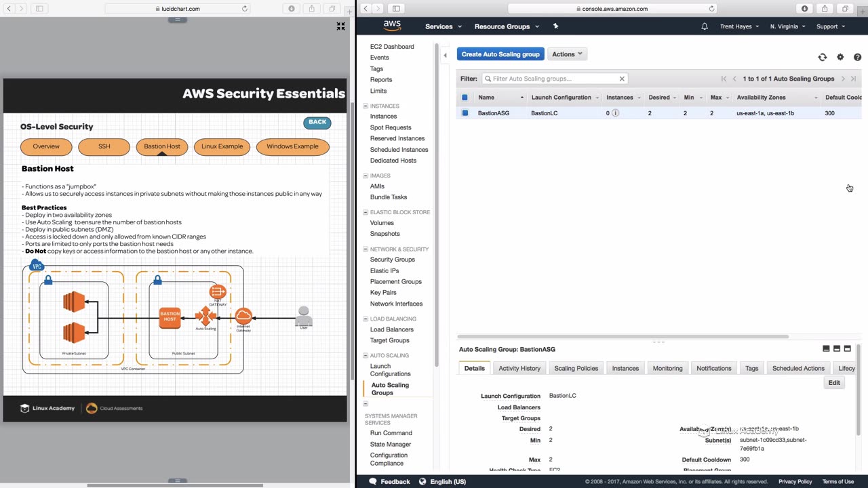This screenshot has height=488, width=868.
Task: Click the info icon beside 0 instances
Action: (x=615, y=113)
